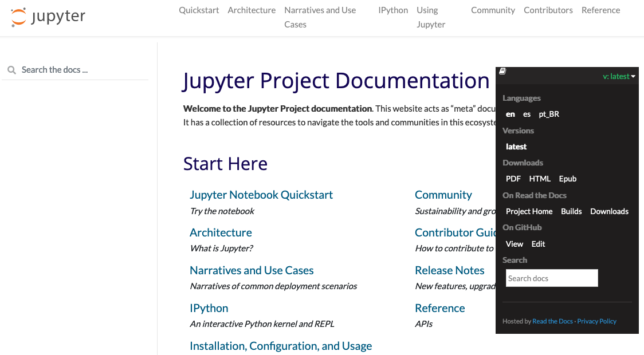Image resolution: width=644 pixels, height=355 pixels.
Task: Download the Epub version
Action: point(568,179)
